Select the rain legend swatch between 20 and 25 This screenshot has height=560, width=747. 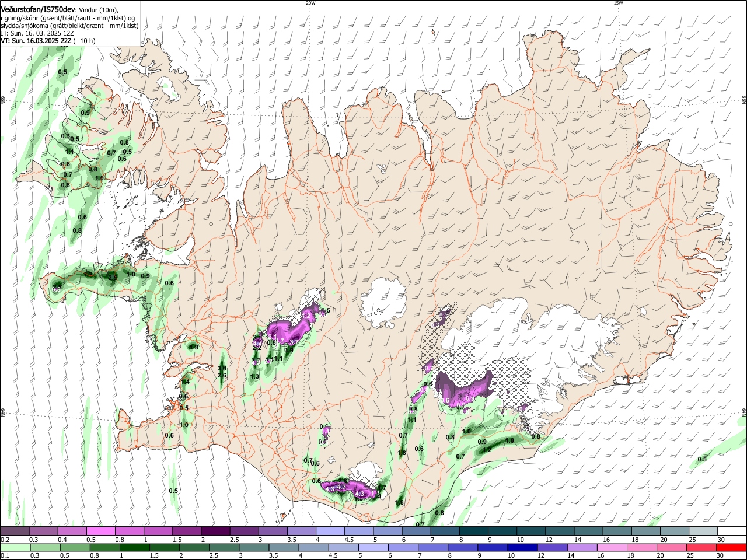point(672,547)
